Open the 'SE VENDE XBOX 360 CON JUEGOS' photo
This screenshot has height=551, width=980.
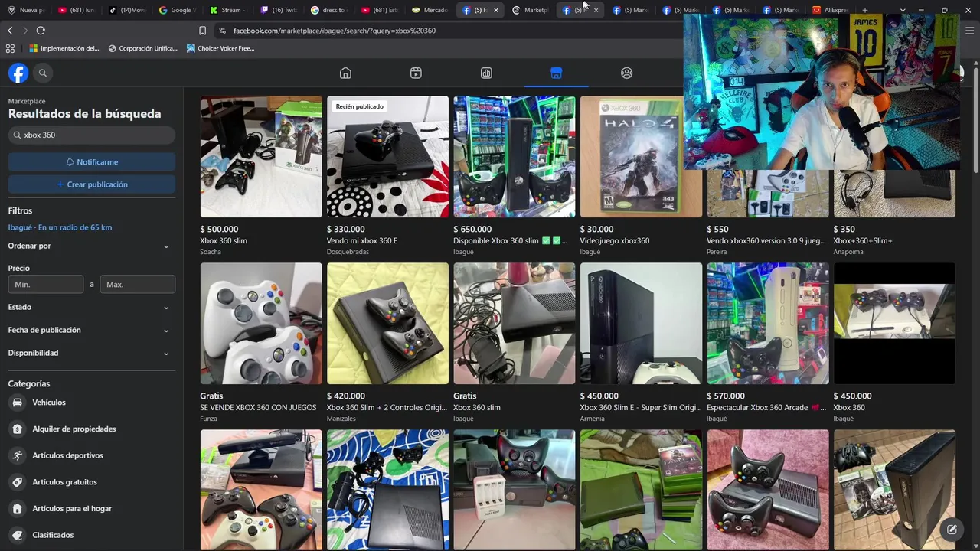tap(261, 323)
